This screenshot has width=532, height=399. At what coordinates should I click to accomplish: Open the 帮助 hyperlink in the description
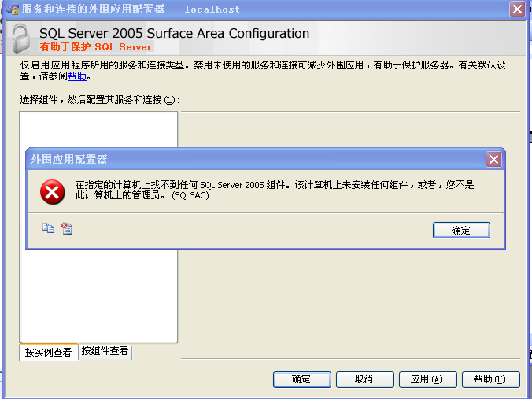click(77, 76)
